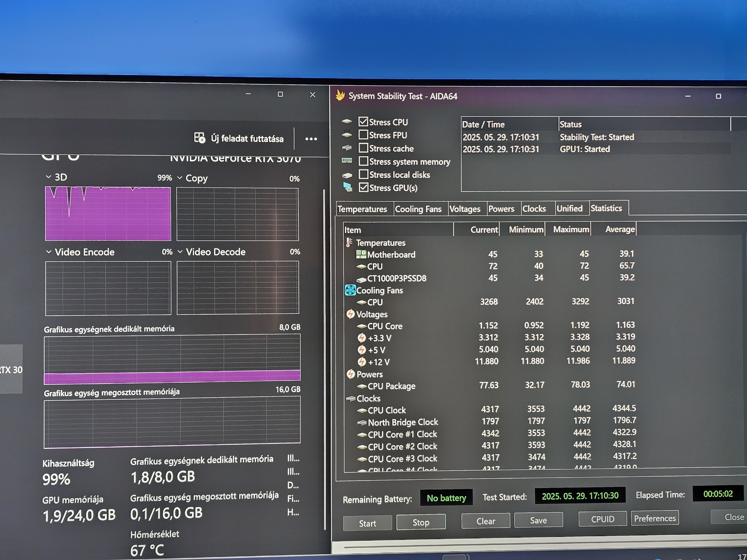
Task: Uncheck the Stress CPU checkbox
Action: (x=363, y=121)
